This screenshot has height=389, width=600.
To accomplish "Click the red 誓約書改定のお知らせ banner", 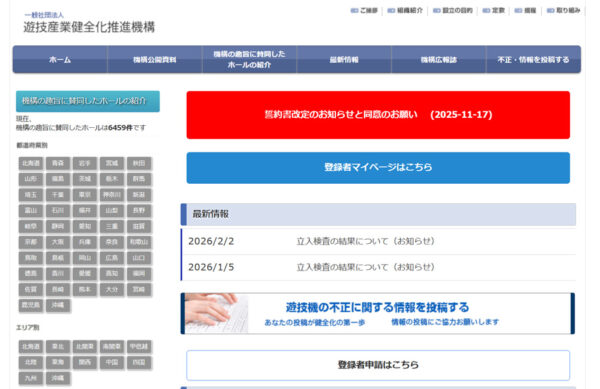I will tap(378, 115).
